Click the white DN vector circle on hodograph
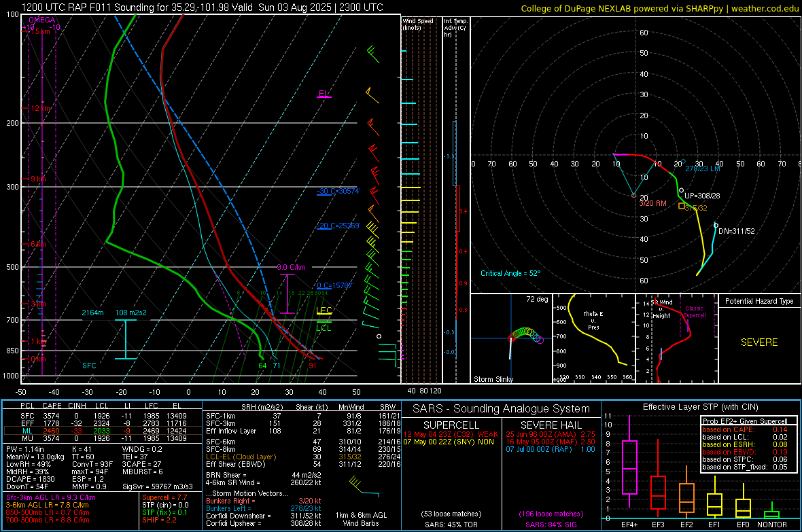This screenshot has height=532, width=802. 716,225
